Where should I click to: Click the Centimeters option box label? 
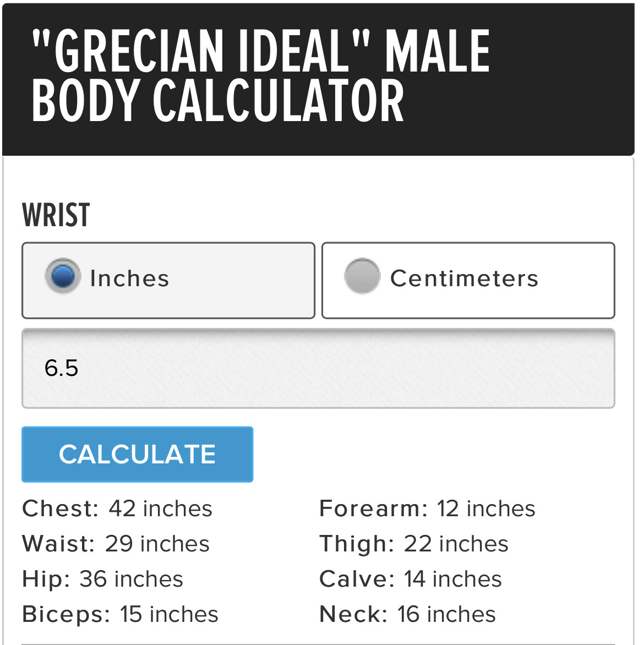click(464, 278)
